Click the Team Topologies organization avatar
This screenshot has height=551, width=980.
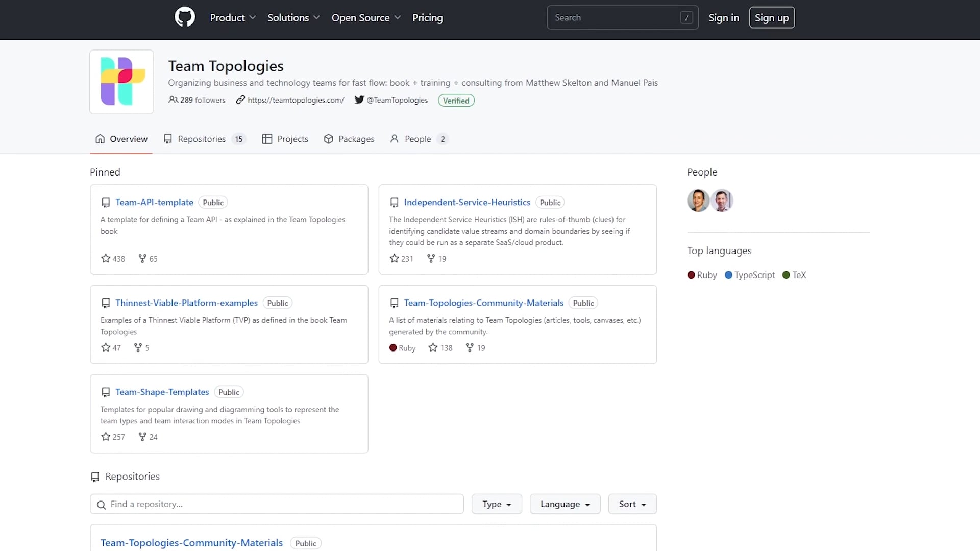[x=121, y=82]
